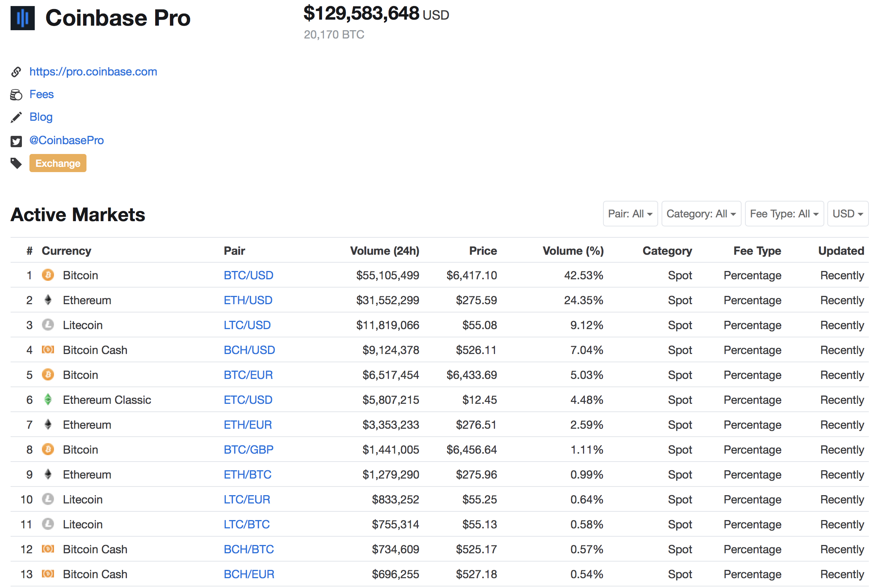This screenshot has height=588, width=873.
Task: Click the chain link icon beside the URL
Action: point(16,72)
